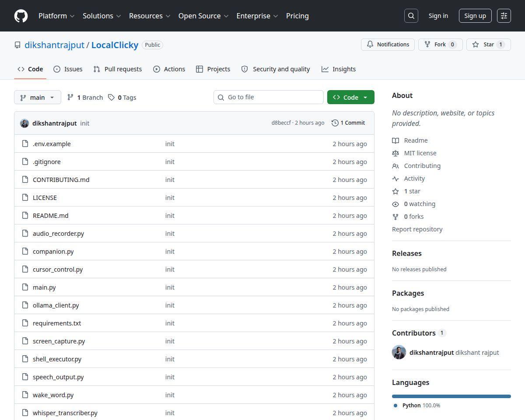Click the clock history icon beside 1 Commit

(x=335, y=123)
